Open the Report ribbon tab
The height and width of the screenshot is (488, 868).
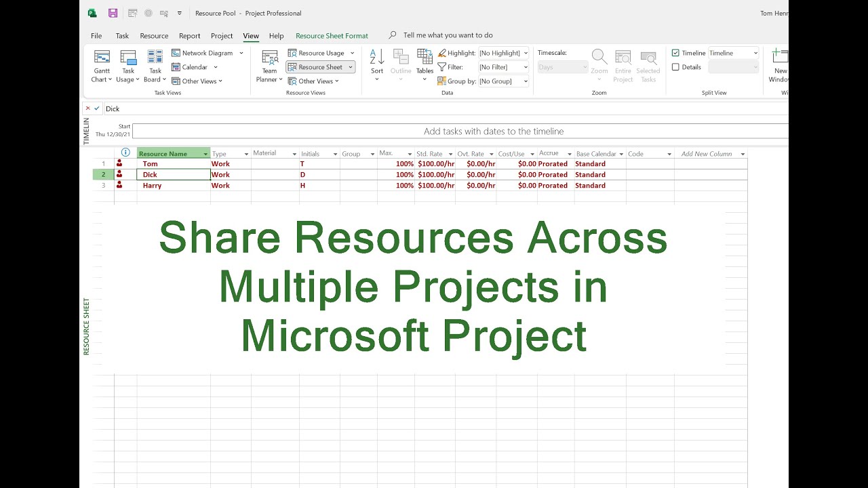pyautogui.click(x=190, y=36)
